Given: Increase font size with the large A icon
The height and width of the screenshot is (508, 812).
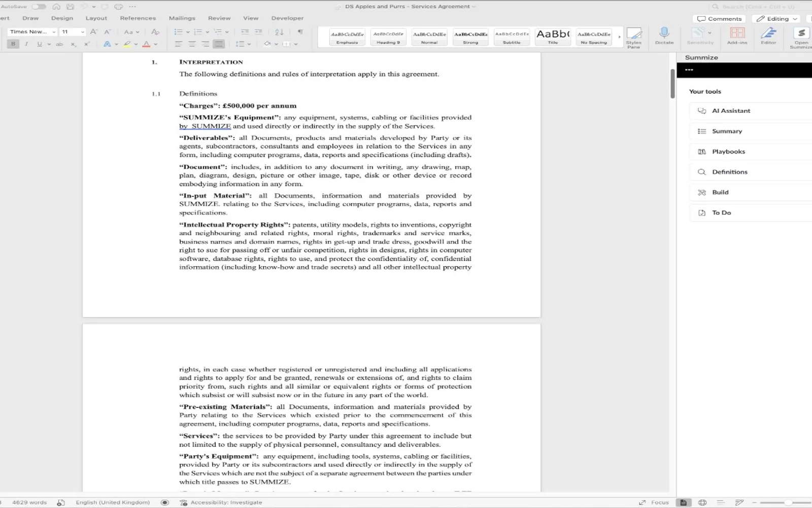Looking at the screenshot, I should (x=93, y=31).
